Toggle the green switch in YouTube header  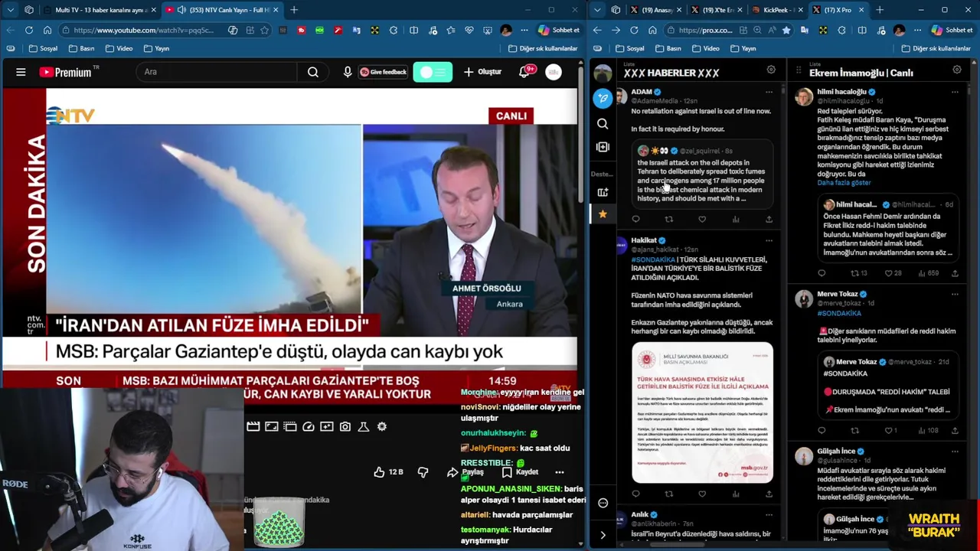click(433, 72)
